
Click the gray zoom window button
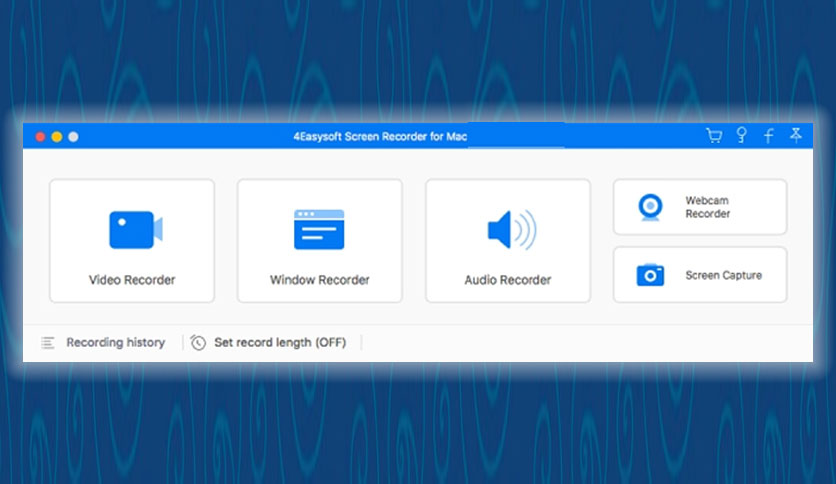coord(74,137)
